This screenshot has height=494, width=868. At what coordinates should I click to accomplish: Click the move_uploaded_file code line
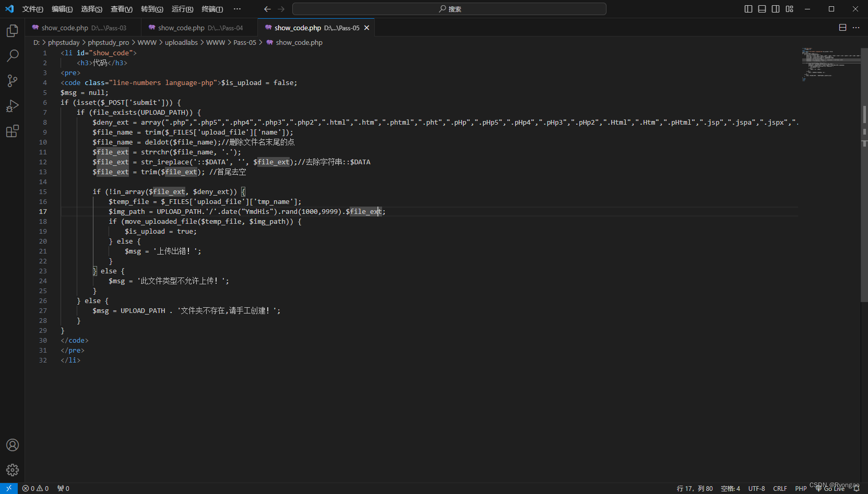(x=205, y=221)
